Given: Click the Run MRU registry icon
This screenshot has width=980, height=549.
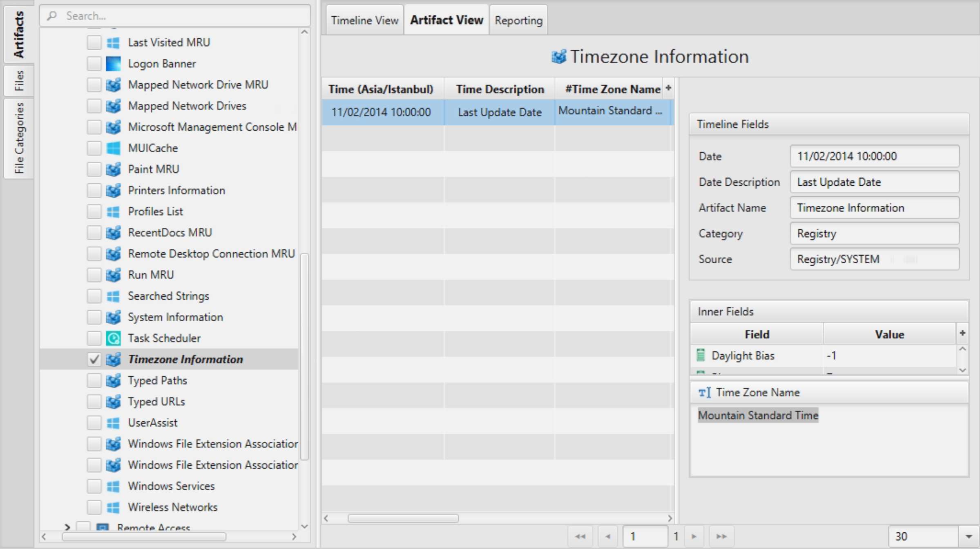Looking at the screenshot, I should [x=113, y=275].
